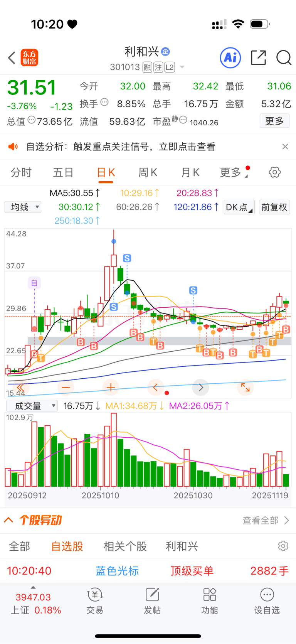
Task: Tap the 自 marker on chart
Action: point(34,283)
